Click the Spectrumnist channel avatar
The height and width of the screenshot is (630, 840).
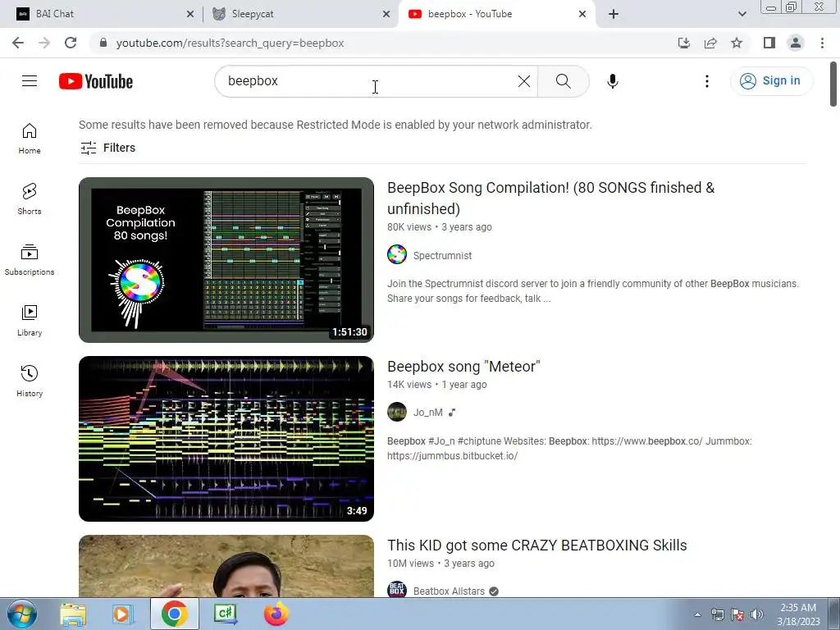pyautogui.click(x=397, y=254)
